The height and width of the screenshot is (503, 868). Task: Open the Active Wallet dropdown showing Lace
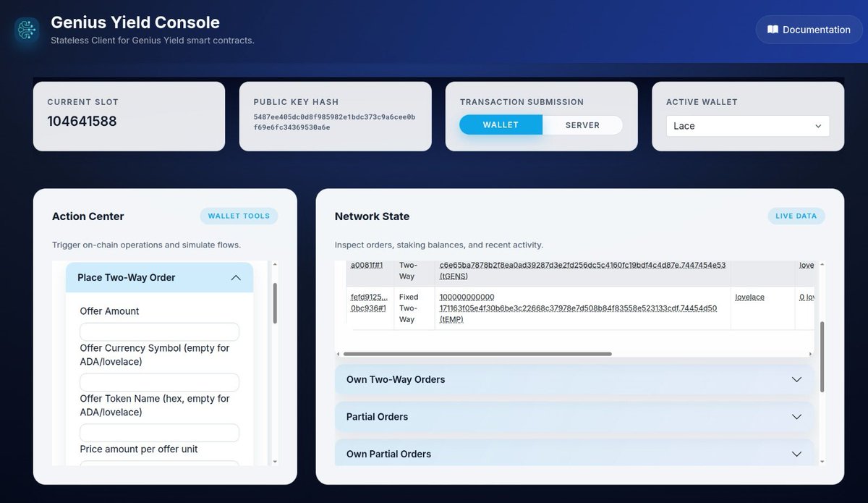tap(747, 126)
